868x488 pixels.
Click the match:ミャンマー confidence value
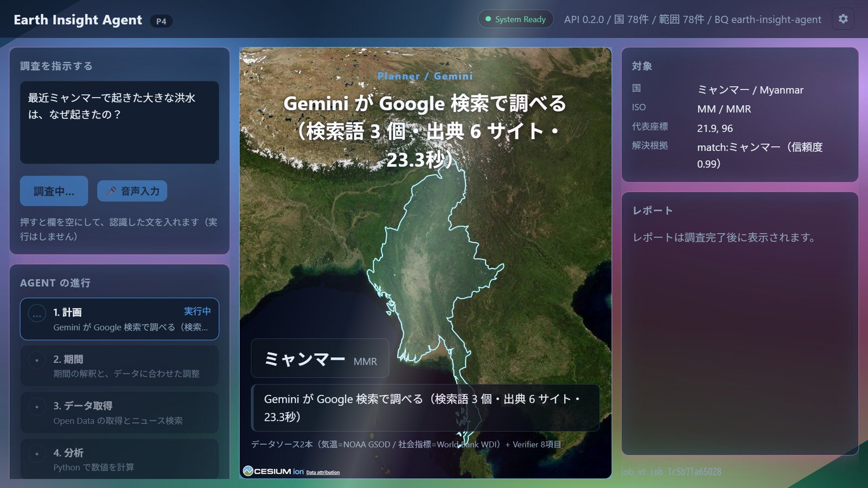[x=760, y=155]
